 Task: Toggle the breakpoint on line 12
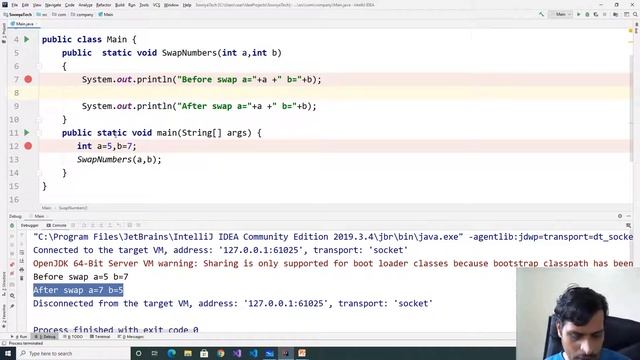point(28,146)
